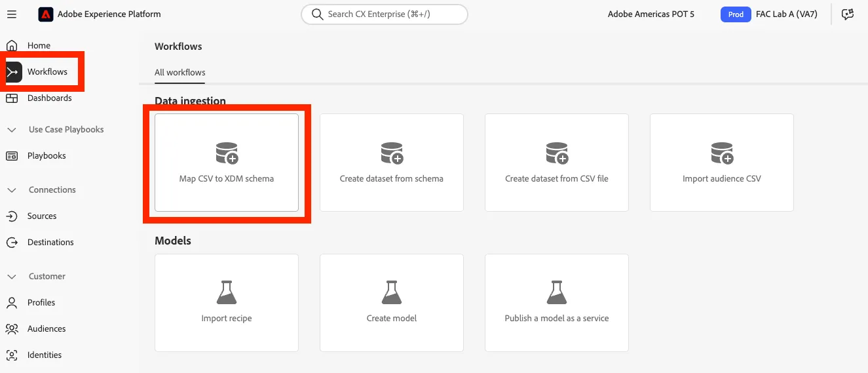This screenshot has width=868, height=373.
Task: Open Audiences in the sidebar
Action: pos(47,329)
